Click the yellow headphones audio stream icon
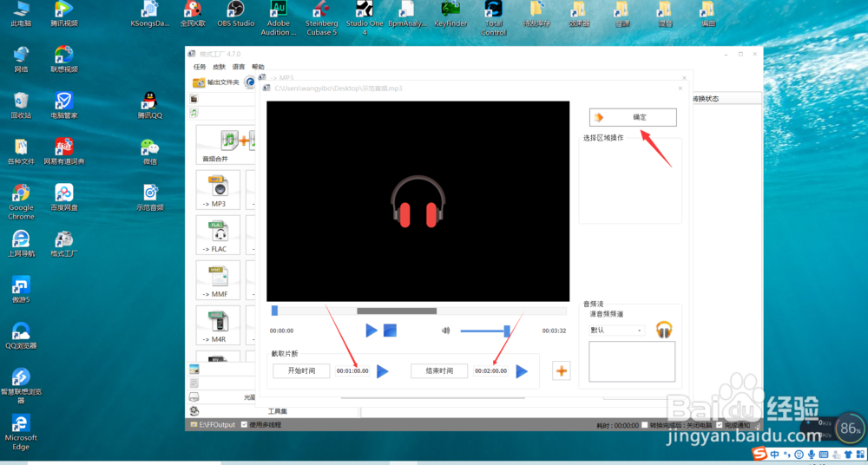Screen dimensions: 868x465 664,330
